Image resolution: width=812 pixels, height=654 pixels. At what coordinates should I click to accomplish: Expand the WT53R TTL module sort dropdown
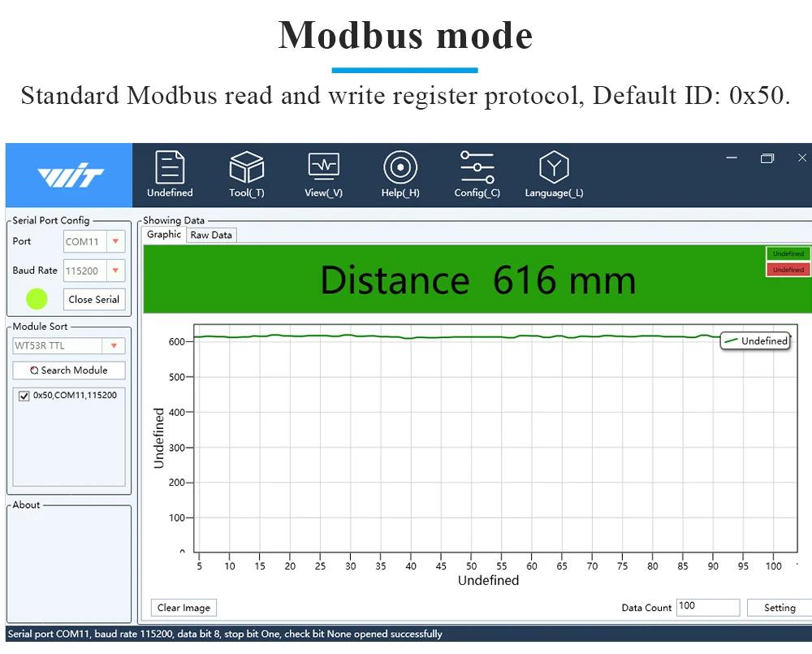pyautogui.click(x=114, y=346)
